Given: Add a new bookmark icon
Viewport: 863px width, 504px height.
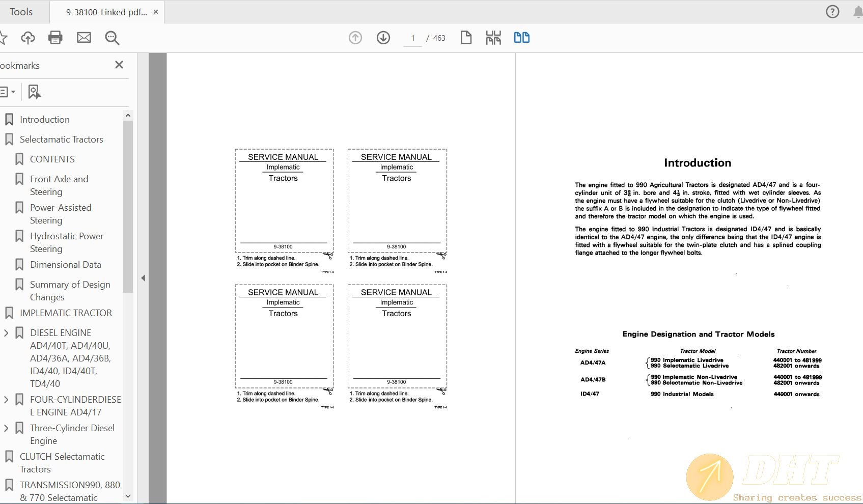Looking at the screenshot, I should pos(34,92).
